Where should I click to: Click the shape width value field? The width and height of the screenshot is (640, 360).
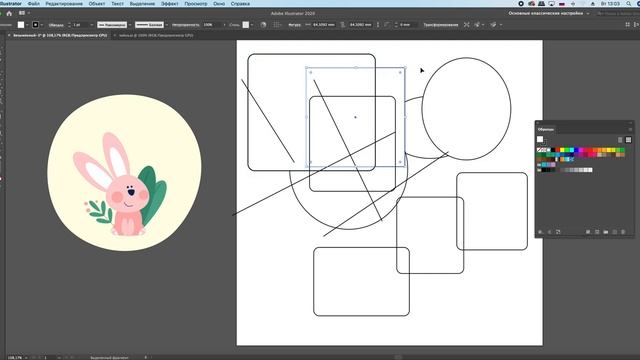tap(324, 25)
